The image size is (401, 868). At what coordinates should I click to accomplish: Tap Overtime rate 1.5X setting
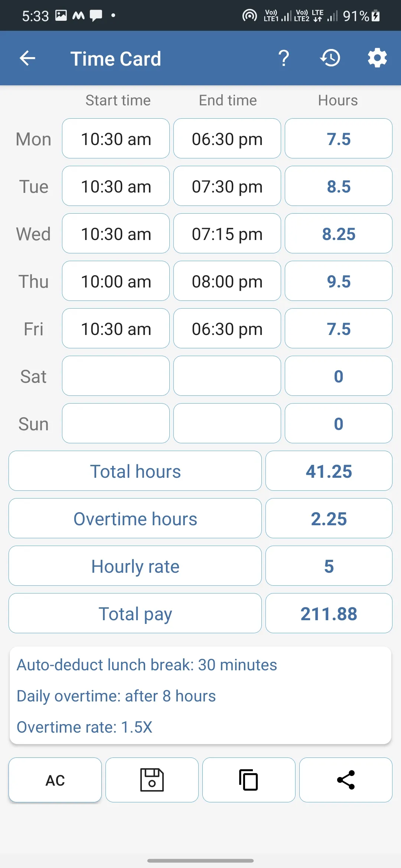click(85, 727)
